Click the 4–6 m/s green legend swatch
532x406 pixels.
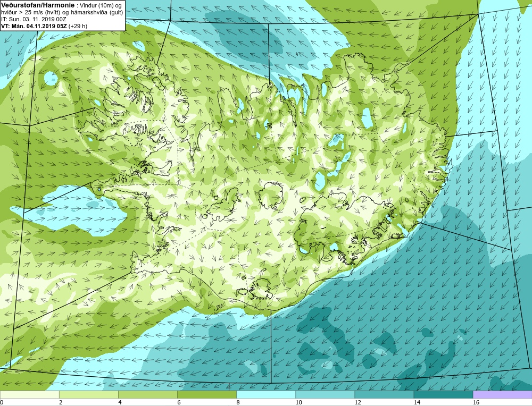(x=147, y=394)
